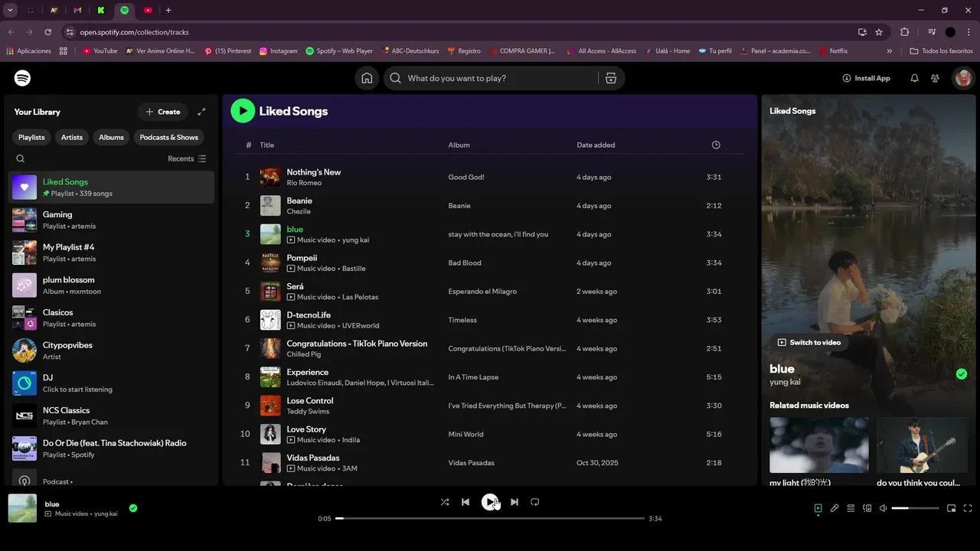Viewport: 980px width, 551px height.
Task: Open do you think you could related video
Action: [x=922, y=445]
